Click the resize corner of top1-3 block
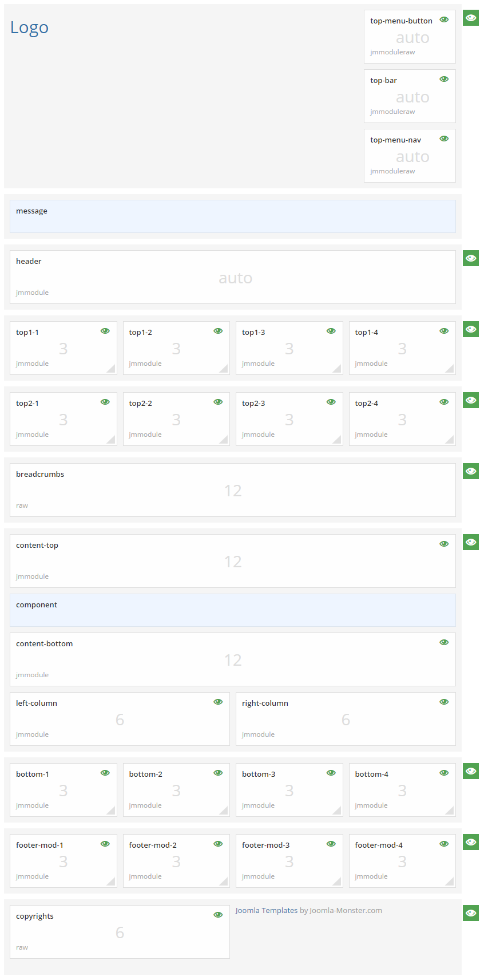Screen dimensions: 484x980 337,369
